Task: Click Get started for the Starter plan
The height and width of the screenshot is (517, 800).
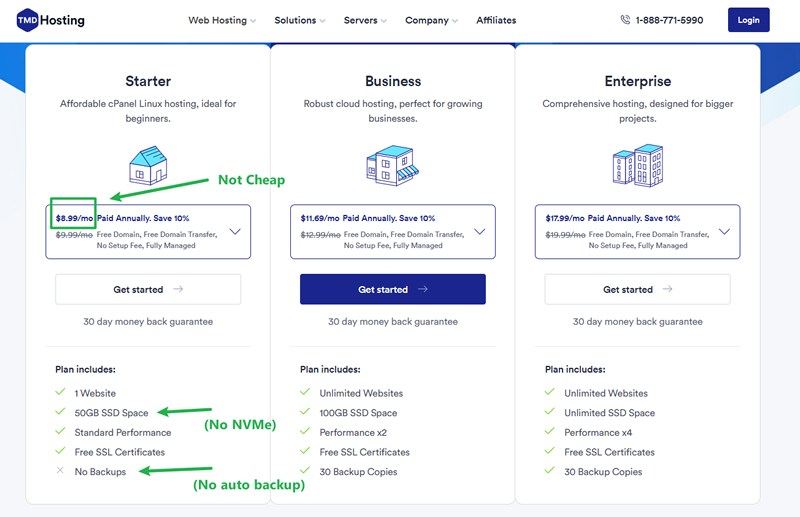Action: [x=148, y=289]
